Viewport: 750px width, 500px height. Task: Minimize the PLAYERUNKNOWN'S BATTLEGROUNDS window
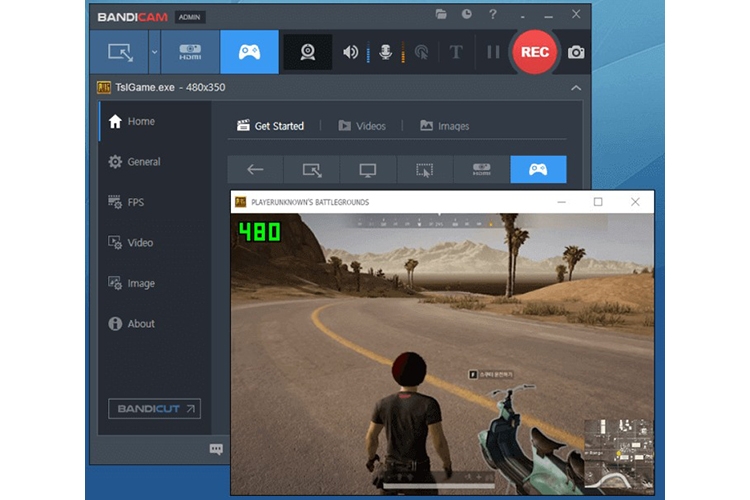coord(562,202)
